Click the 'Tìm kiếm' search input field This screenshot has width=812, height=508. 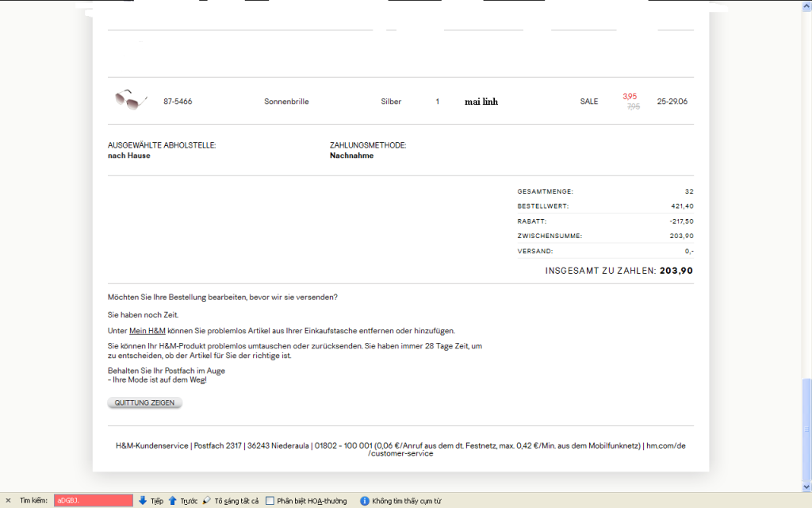point(93,501)
